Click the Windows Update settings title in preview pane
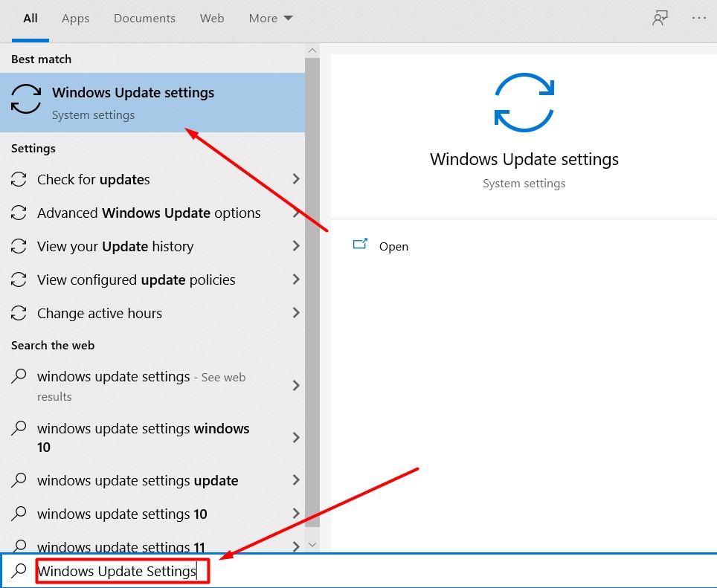The width and height of the screenshot is (717, 588). tap(524, 159)
